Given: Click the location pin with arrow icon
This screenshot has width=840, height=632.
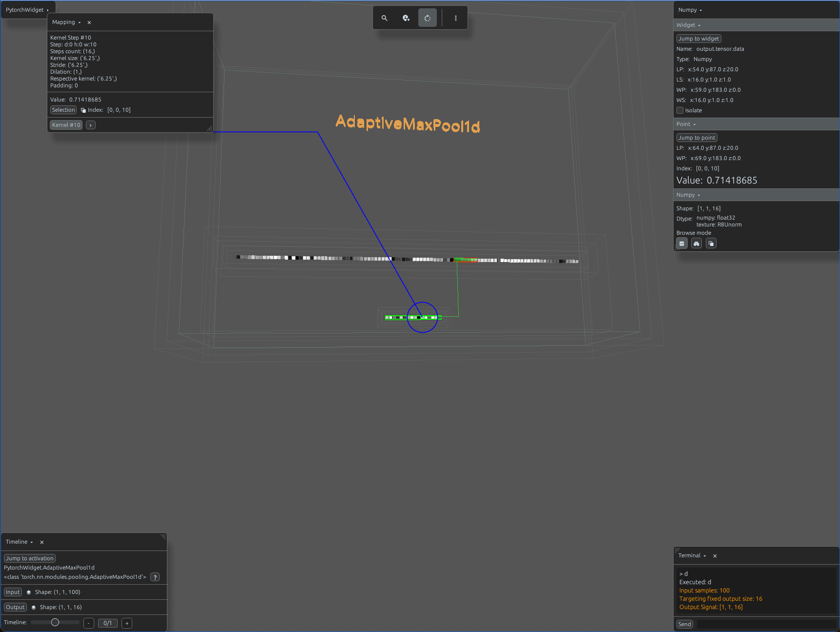Looking at the screenshot, I should tap(406, 18).
